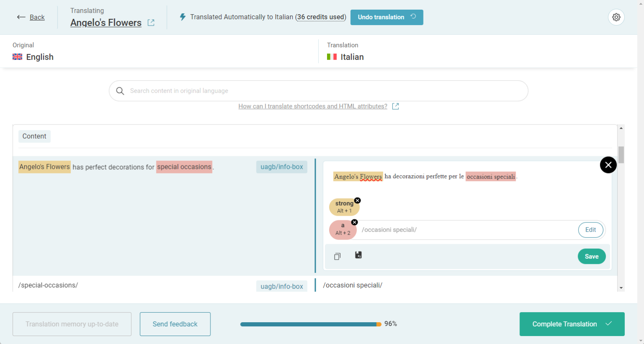Screen dimensions: 644x344
Task: Switch to the Content tab
Action: [34, 136]
